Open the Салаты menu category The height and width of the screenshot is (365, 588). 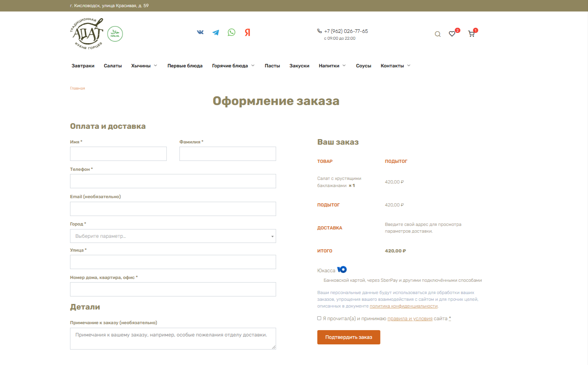pos(113,66)
